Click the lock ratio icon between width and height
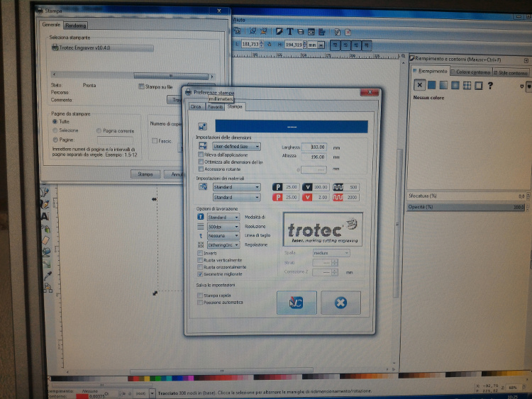The image size is (532, 399). [270, 44]
